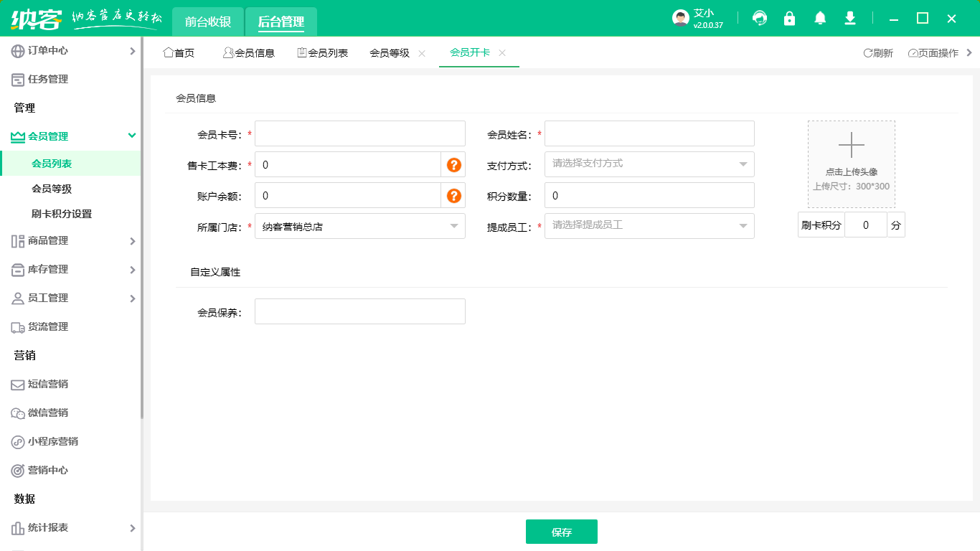Viewport: 980px width, 551px height.
Task: Click the lock screen icon
Action: click(789, 18)
